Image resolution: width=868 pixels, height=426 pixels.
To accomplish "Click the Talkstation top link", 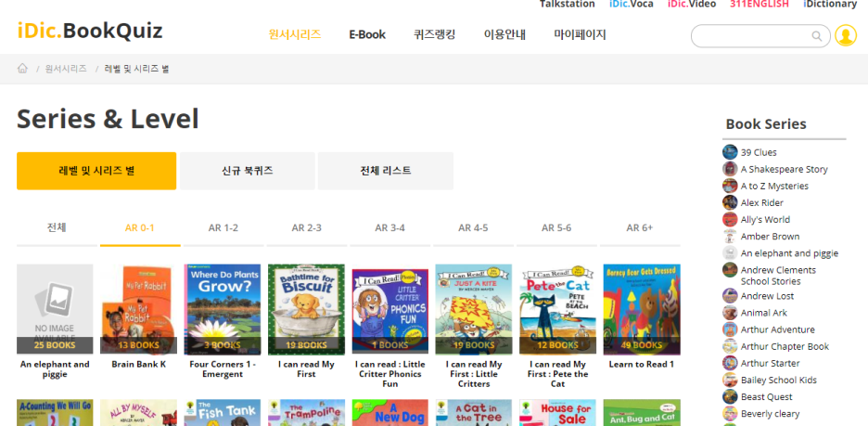I will coord(567,4).
